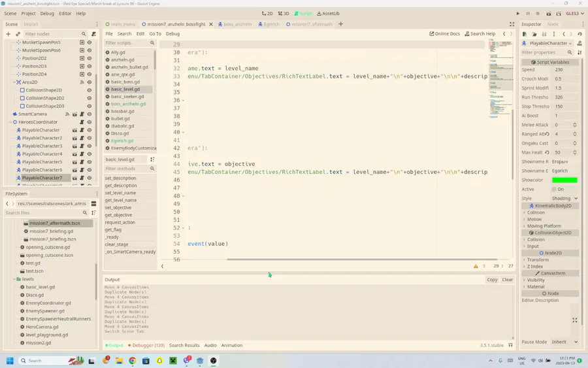The height and width of the screenshot is (368, 588).
Task: Copy the Output log
Action: coord(492,280)
